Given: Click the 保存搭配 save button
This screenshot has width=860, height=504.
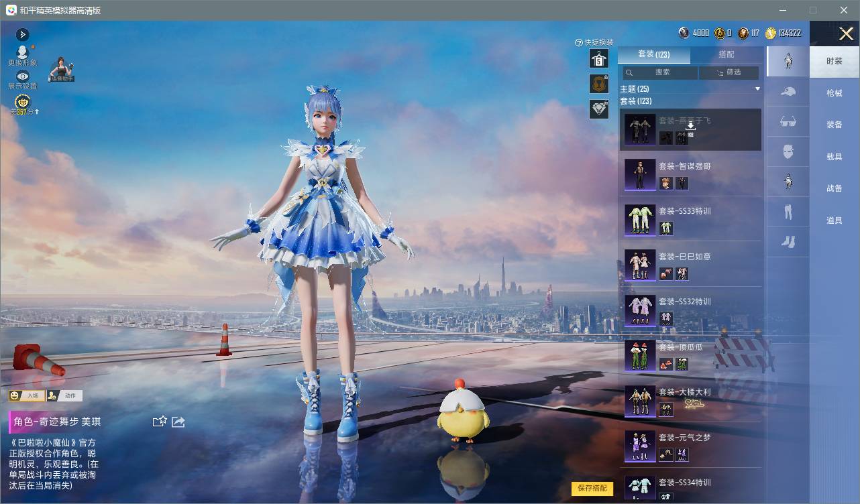Looking at the screenshot, I should click(x=592, y=488).
